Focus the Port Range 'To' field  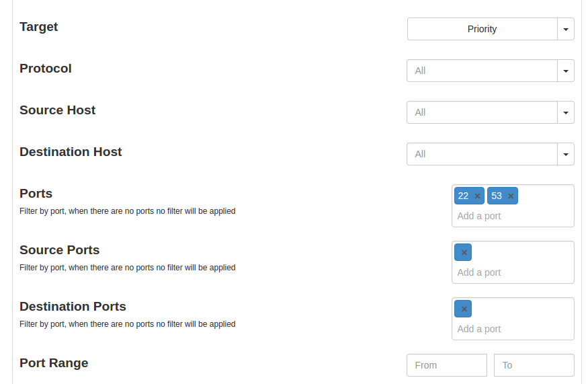pyautogui.click(x=534, y=365)
